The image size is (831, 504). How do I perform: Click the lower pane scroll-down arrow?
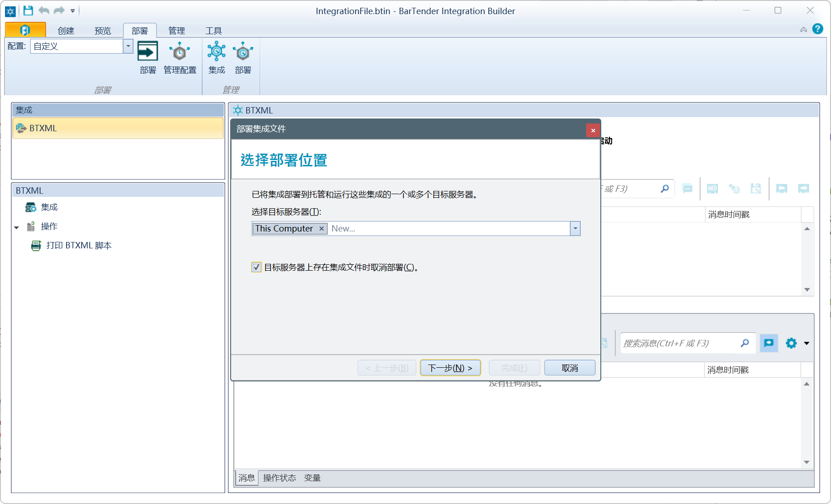coord(806,462)
